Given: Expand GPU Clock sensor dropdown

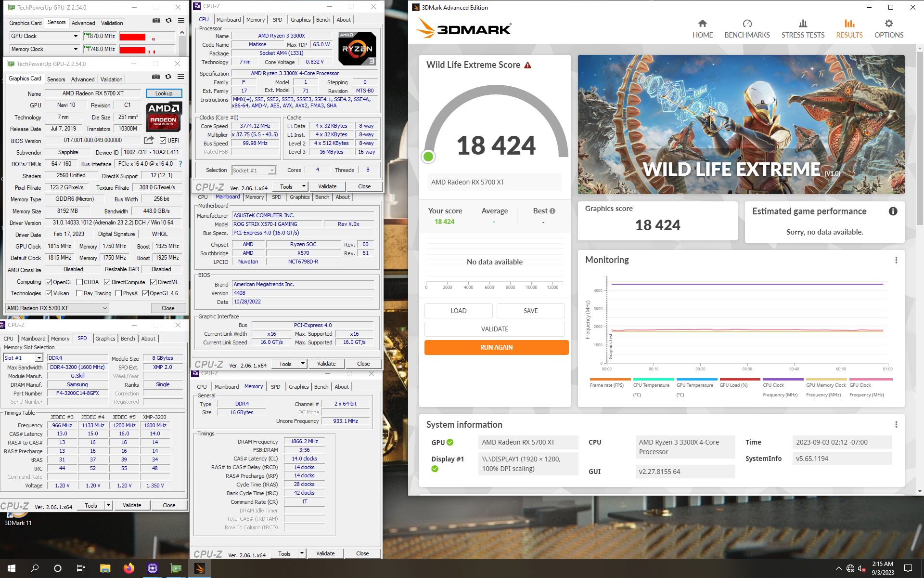Looking at the screenshot, I should (76, 36).
